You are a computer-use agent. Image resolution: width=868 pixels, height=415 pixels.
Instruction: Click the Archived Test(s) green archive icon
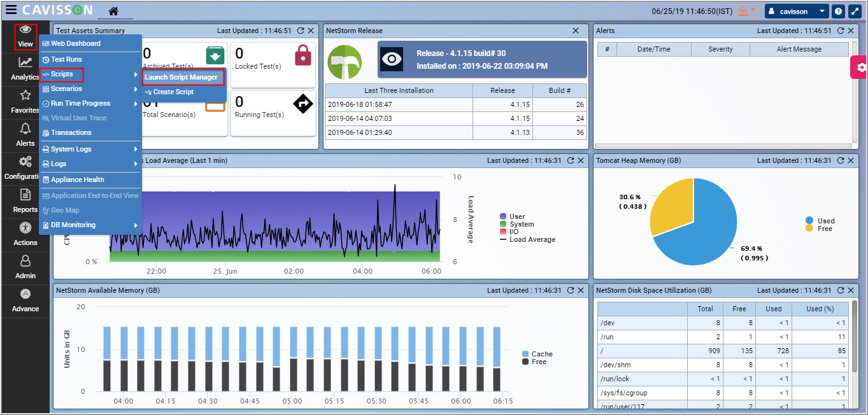click(216, 55)
